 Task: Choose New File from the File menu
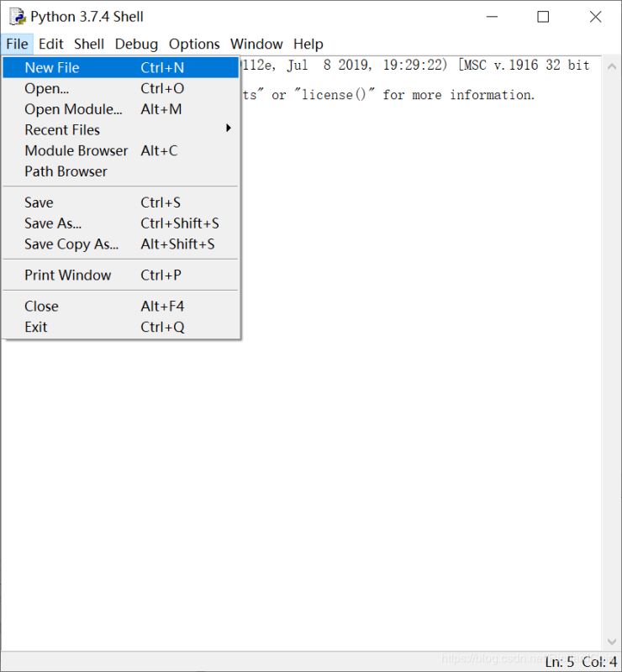coord(120,68)
